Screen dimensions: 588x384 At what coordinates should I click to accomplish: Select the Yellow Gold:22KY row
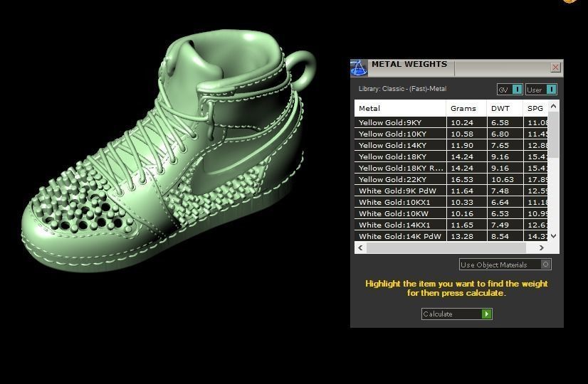[x=451, y=179]
